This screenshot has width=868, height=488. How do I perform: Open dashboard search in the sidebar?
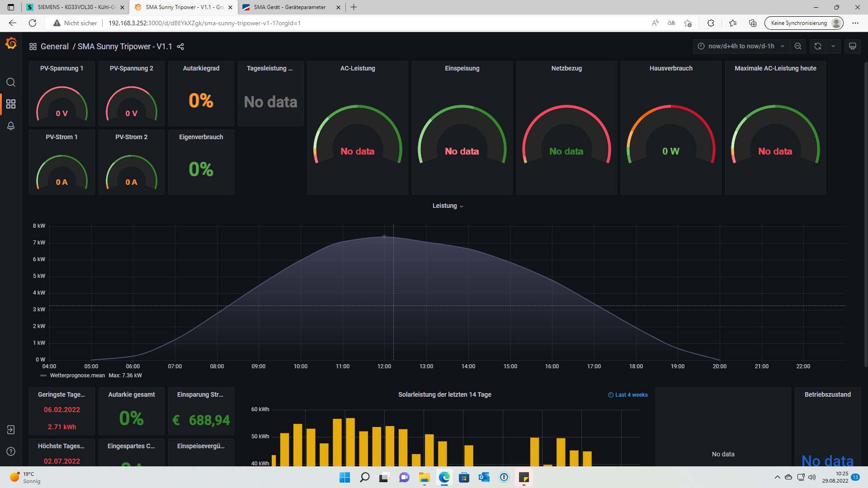[11, 82]
